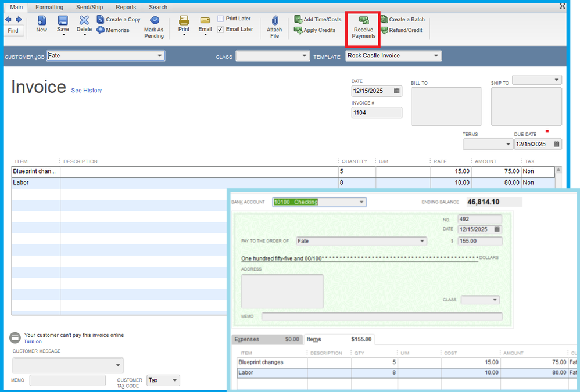Click the check Address box
The image size is (580, 392).
pyautogui.click(x=282, y=291)
